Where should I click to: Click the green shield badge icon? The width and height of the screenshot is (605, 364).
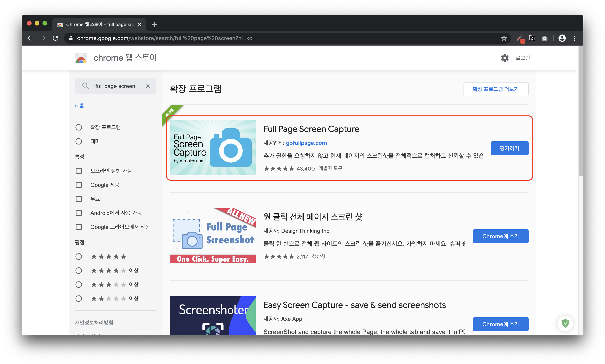[x=565, y=323]
